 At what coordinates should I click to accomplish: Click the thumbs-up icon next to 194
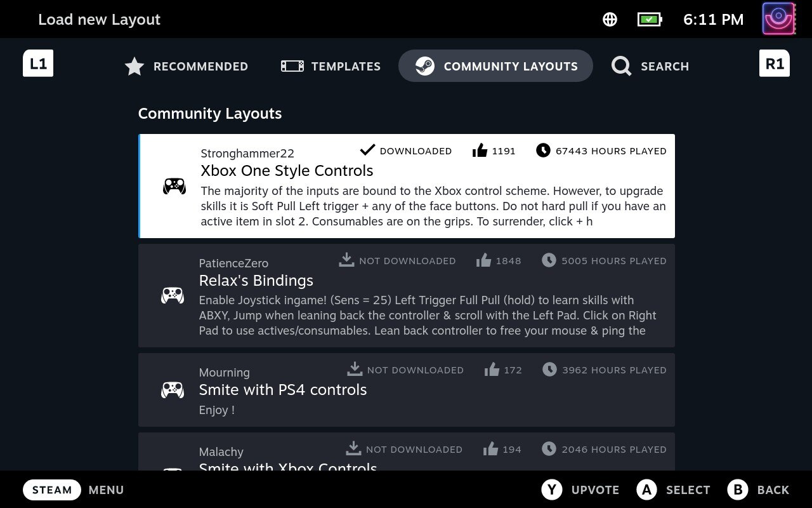pyautogui.click(x=490, y=449)
